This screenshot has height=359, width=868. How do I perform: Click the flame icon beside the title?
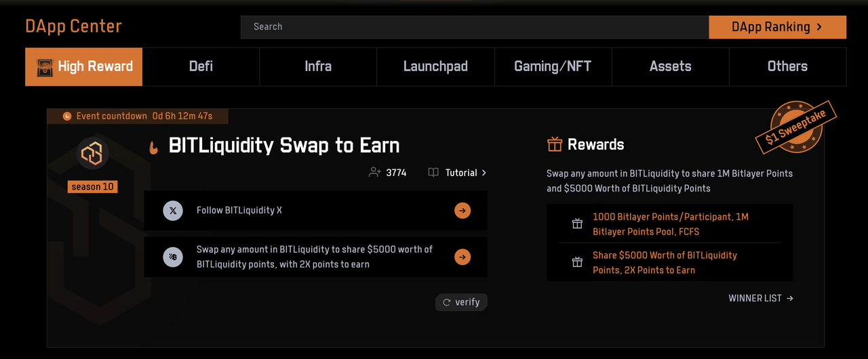pos(154,146)
